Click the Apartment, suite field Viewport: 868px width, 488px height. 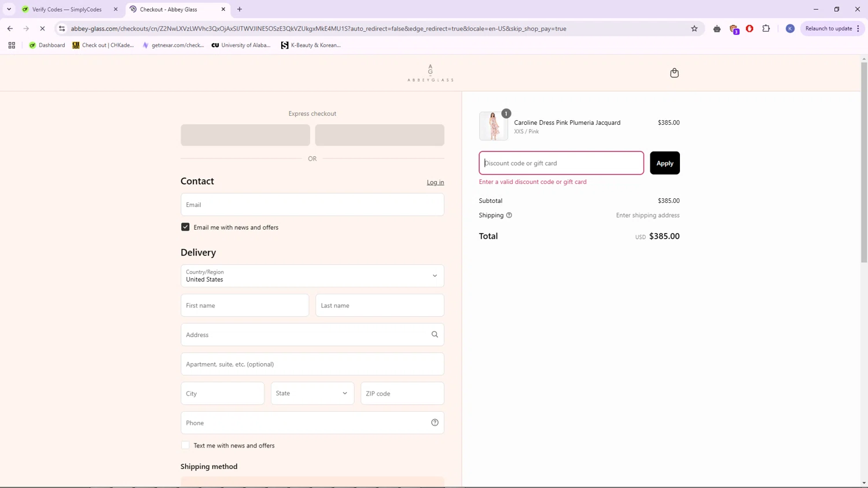pyautogui.click(x=312, y=364)
